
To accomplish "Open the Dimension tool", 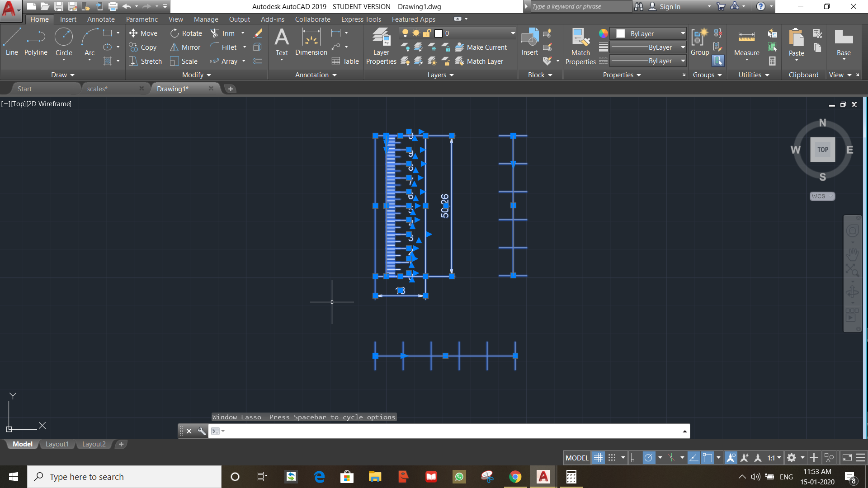I will (311, 43).
